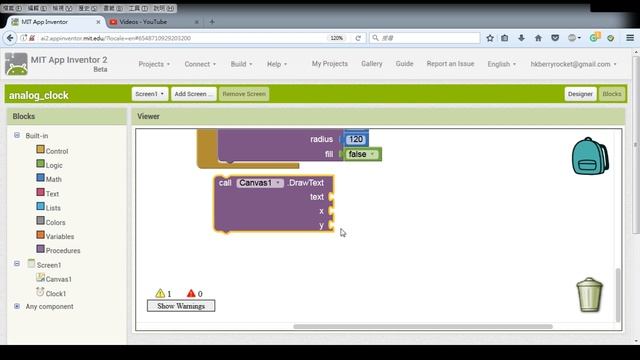Screen dimensions: 640x360
Task: Switch to Blocks view
Action: tap(612, 94)
